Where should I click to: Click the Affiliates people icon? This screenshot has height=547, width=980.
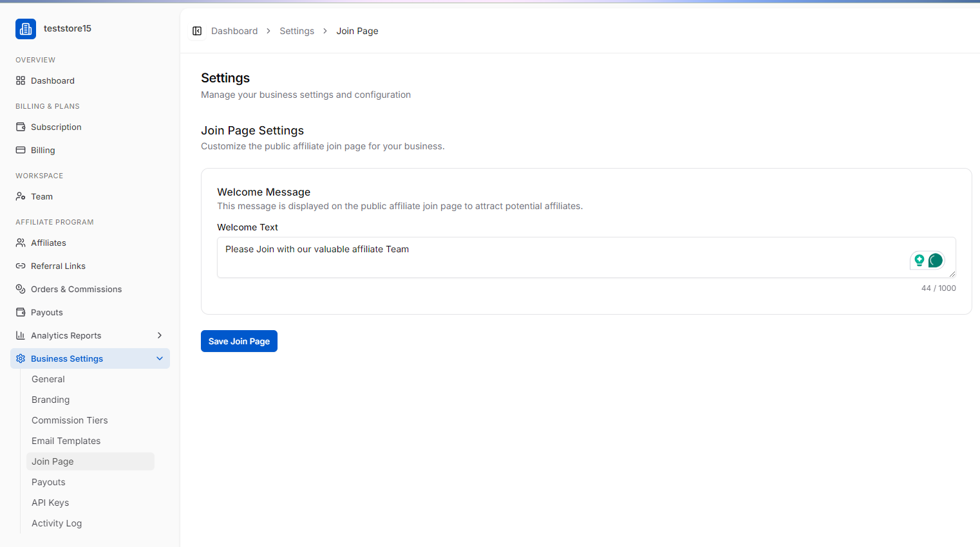[21, 243]
